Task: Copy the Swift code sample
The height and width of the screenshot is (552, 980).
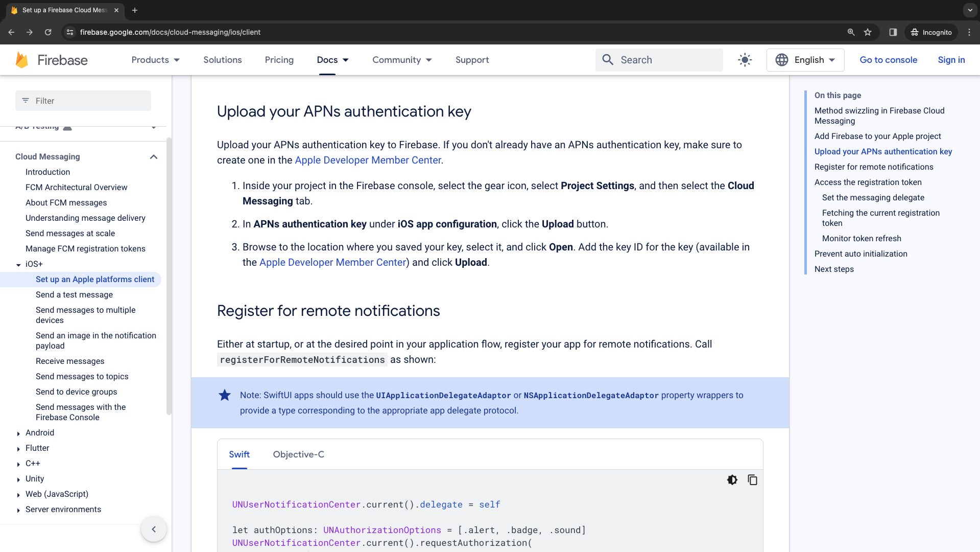Action: [752, 480]
